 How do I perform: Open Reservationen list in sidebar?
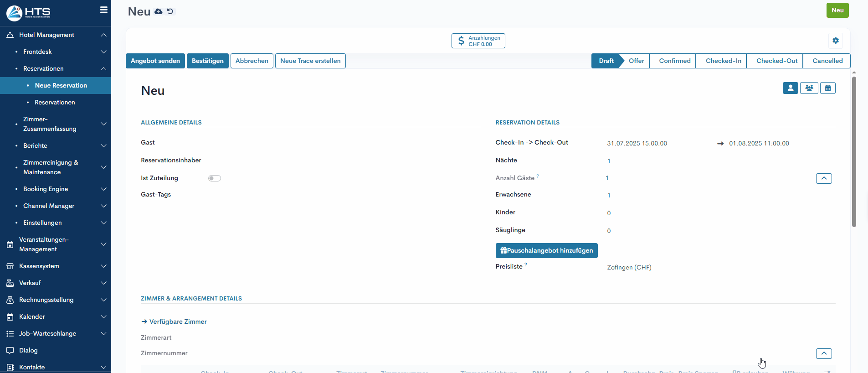point(55,103)
